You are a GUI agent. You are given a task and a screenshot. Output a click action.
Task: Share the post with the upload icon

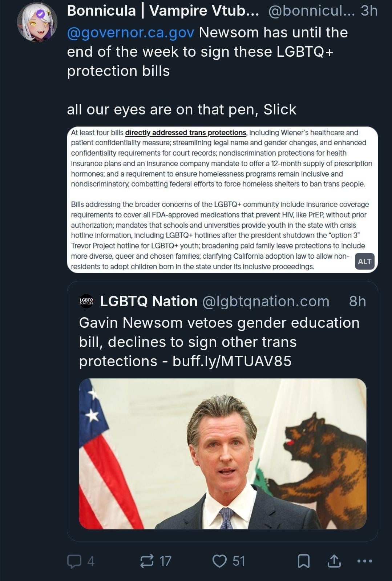[334, 561]
